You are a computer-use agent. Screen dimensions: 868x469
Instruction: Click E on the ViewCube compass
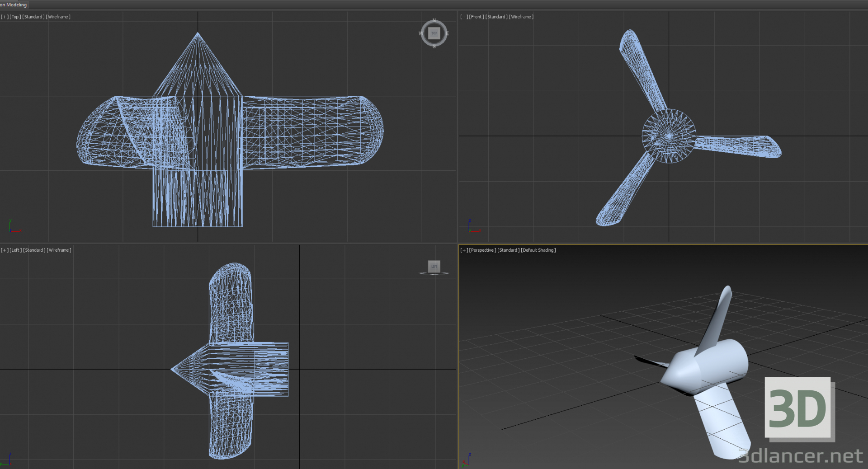pyautogui.click(x=447, y=33)
